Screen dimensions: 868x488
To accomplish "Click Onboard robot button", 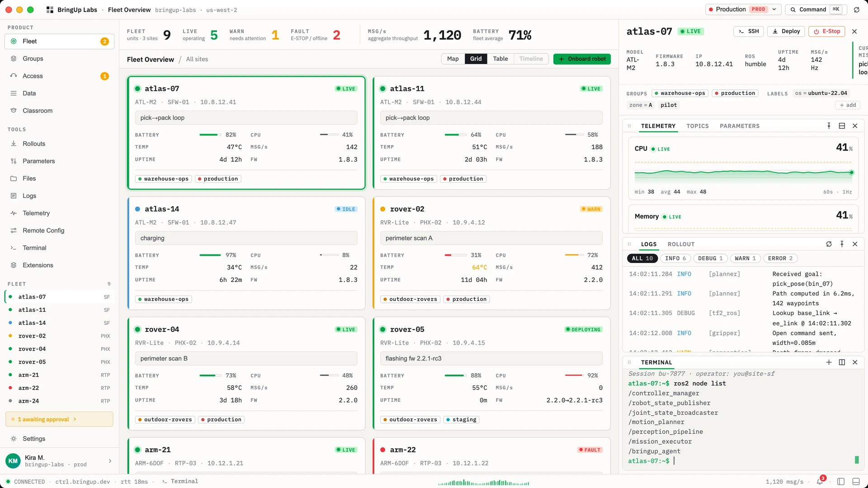I will (x=582, y=59).
